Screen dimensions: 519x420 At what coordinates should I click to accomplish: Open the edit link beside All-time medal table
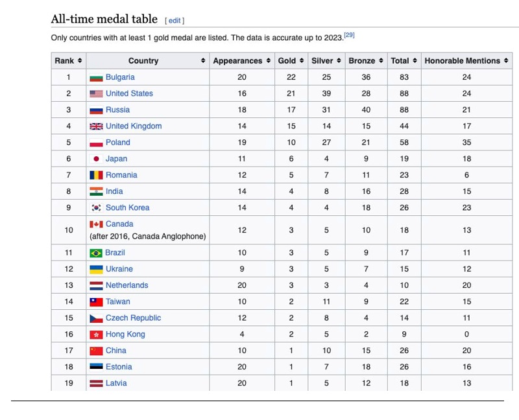[x=175, y=21]
